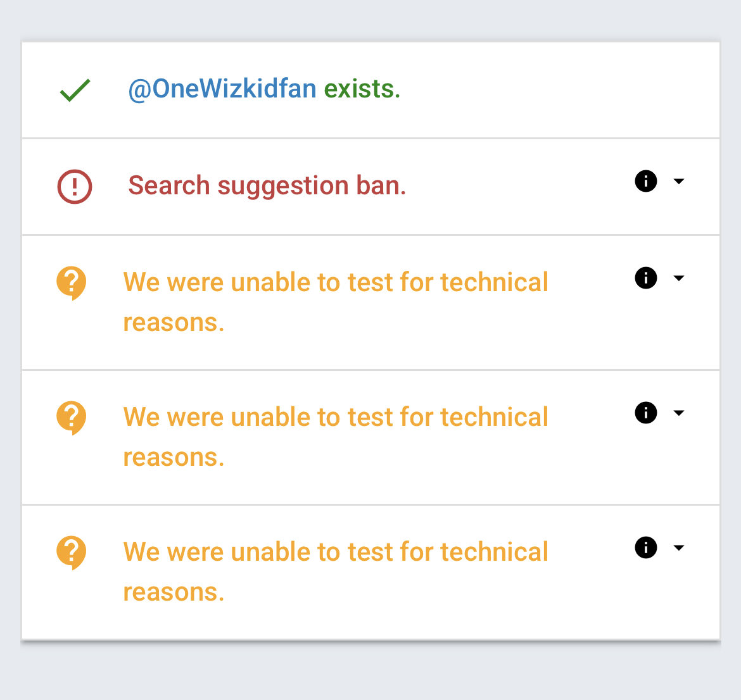Expand second unable-to-test row dropdown arrow
Image resolution: width=741 pixels, height=700 pixels.
(x=679, y=413)
